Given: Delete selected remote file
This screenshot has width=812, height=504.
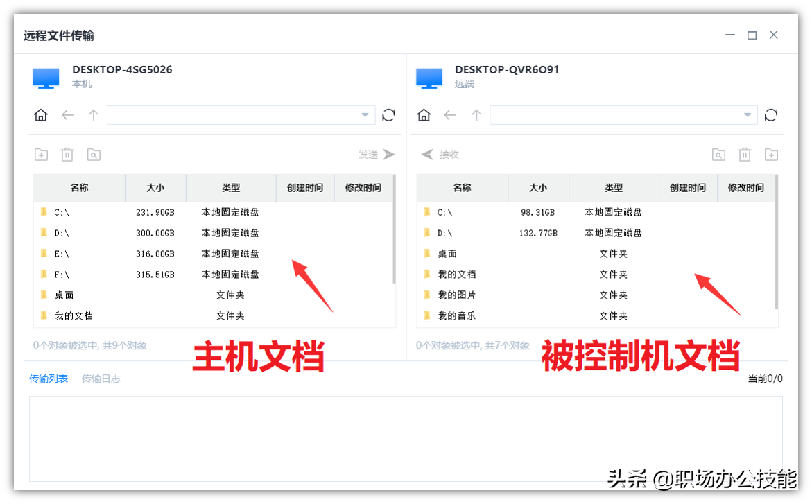Looking at the screenshot, I should tap(745, 155).
